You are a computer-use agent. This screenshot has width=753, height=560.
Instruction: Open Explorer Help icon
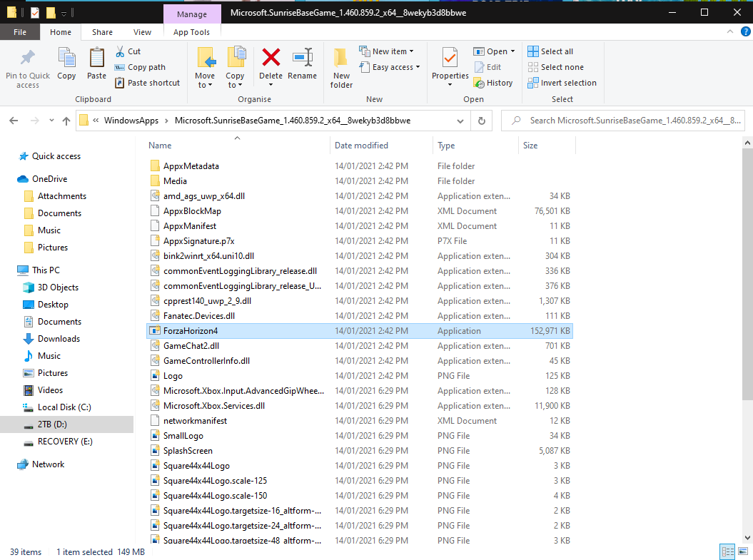tap(745, 31)
